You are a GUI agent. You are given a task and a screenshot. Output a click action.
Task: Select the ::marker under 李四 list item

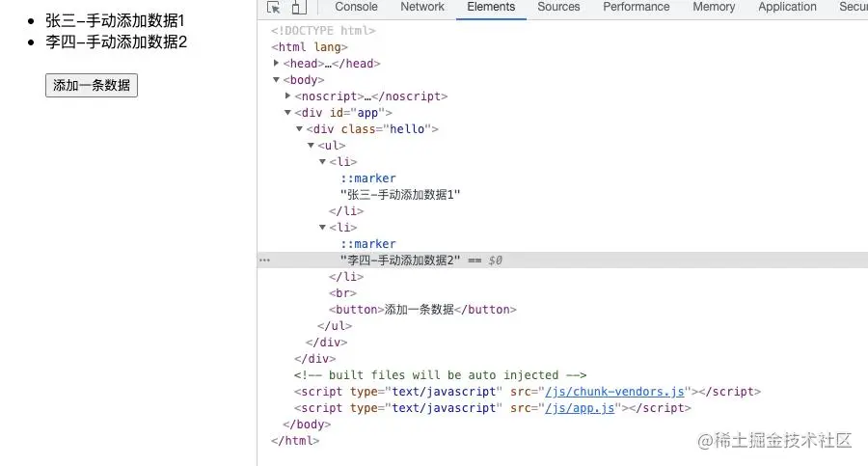[368, 244]
